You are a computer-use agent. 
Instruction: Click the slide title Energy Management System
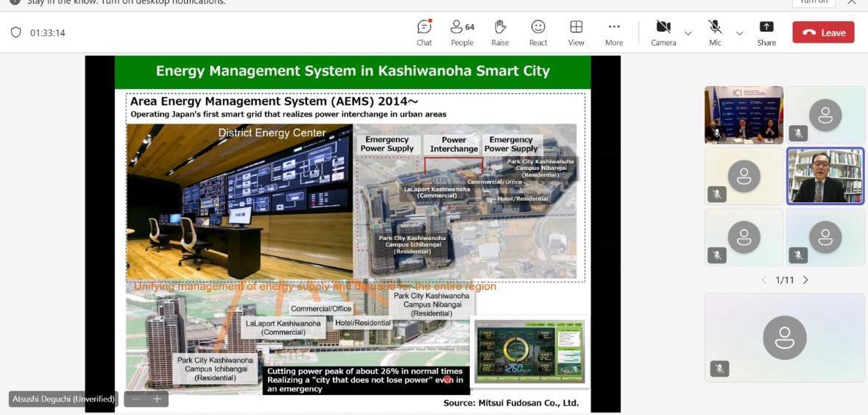point(353,71)
